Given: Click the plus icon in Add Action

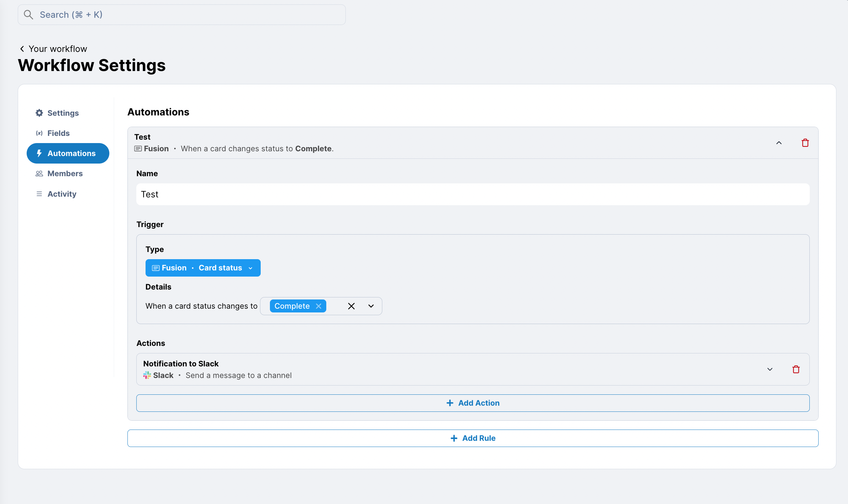Looking at the screenshot, I should [450, 403].
